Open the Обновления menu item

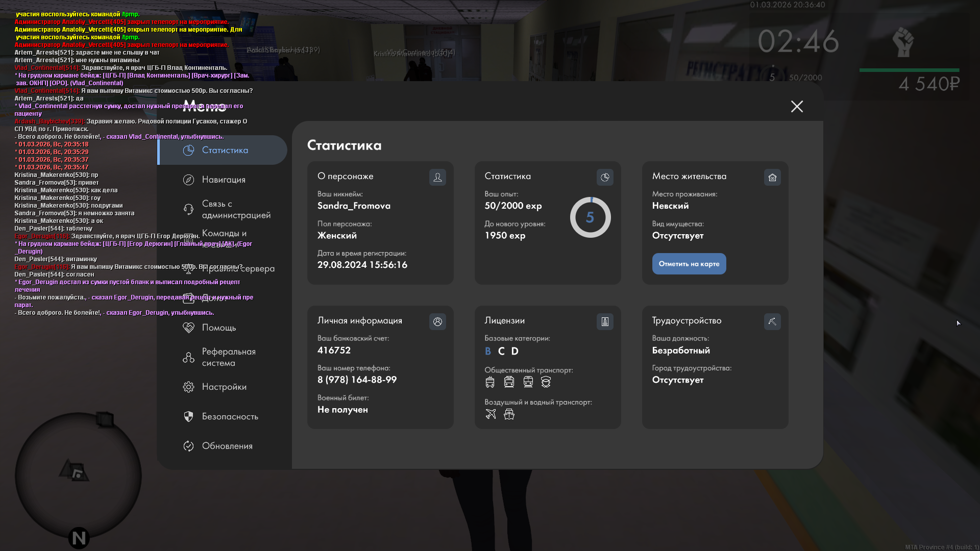227,446
